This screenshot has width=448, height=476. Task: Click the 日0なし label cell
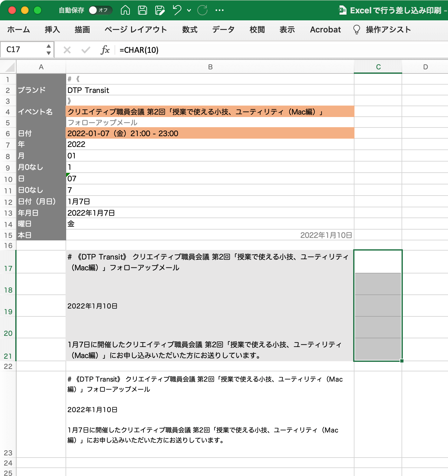click(41, 190)
